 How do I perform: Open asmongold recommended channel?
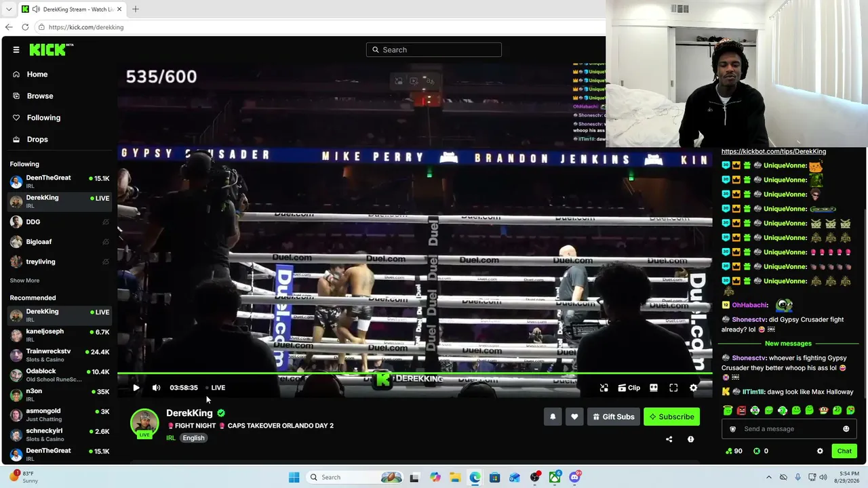[58, 415]
